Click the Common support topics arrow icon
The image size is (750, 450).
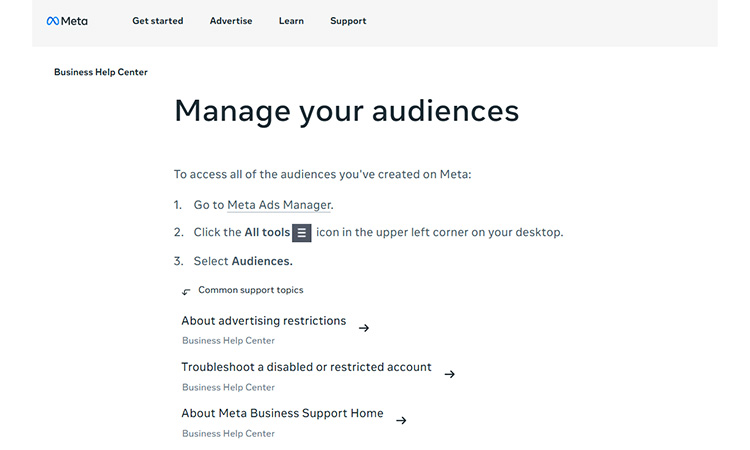pyautogui.click(x=186, y=292)
